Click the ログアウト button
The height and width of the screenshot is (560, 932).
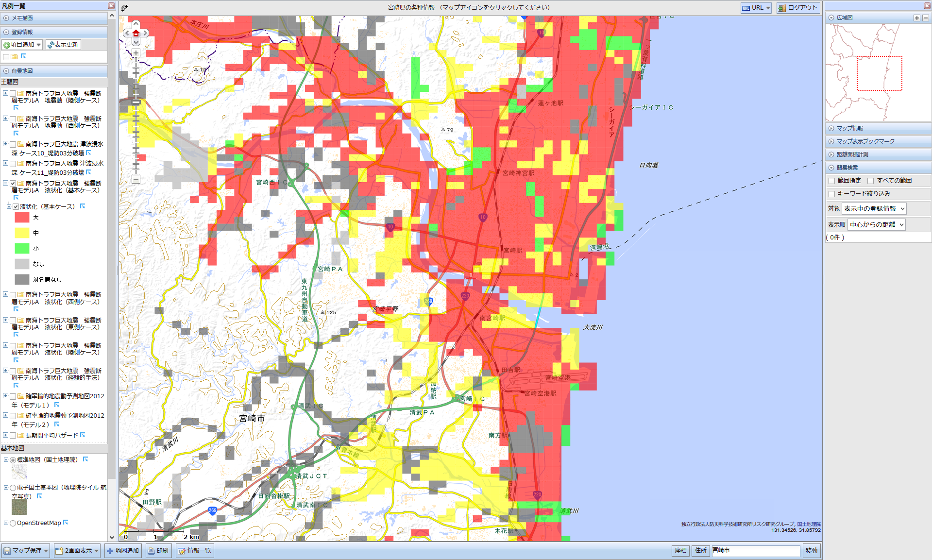coord(798,8)
